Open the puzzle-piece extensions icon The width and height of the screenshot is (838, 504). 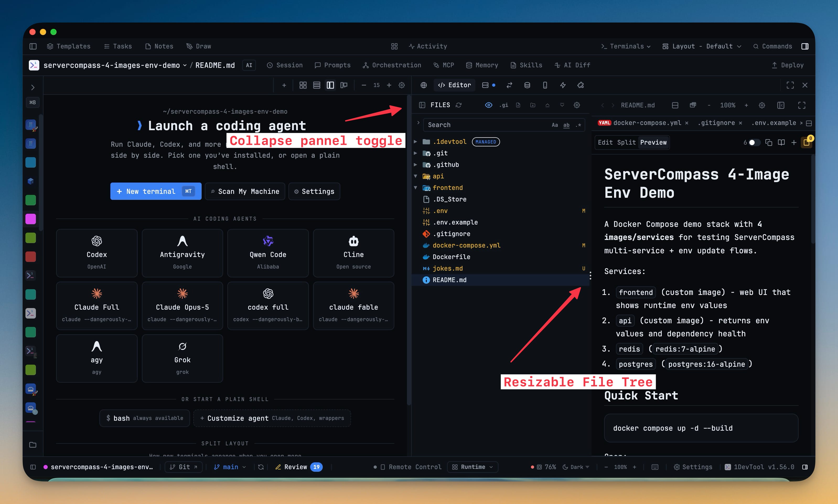[581, 85]
